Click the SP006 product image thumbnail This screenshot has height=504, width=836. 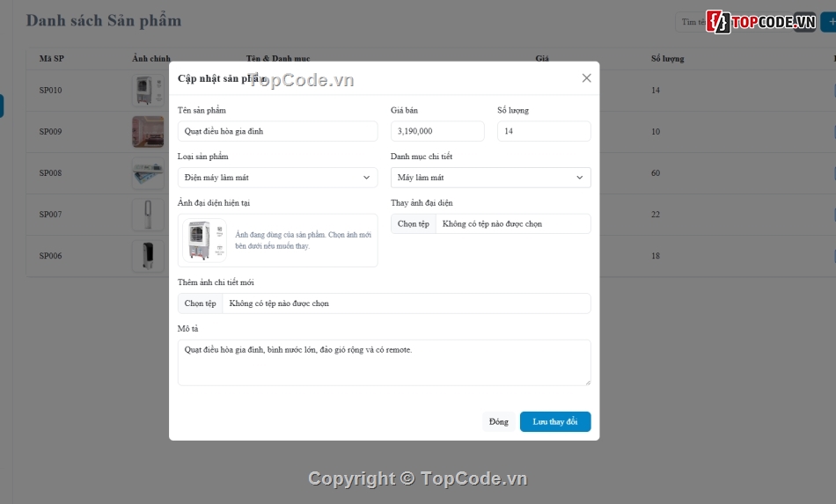pyautogui.click(x=148, y=256)
